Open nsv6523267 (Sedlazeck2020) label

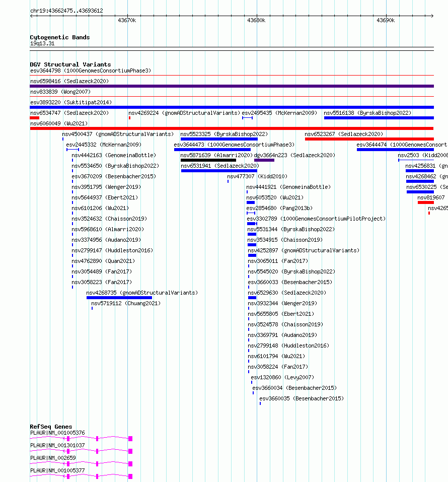coord(344,134)
